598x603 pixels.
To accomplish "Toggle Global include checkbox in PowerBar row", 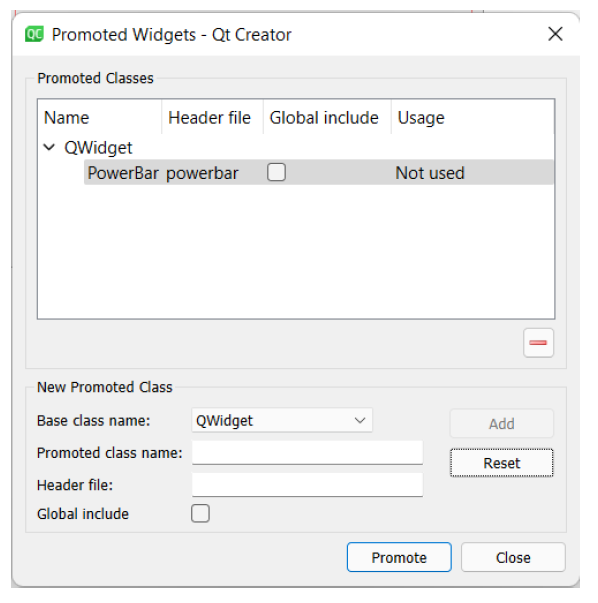I will [x=276, y=172].
